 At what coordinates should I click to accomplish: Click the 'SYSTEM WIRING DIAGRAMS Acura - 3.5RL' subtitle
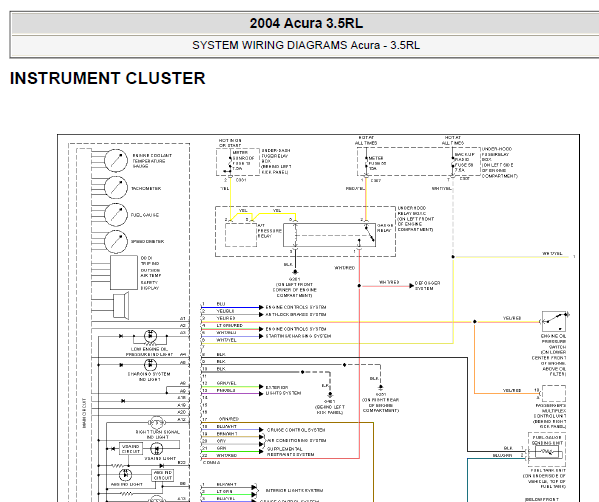tap(306, 45)
